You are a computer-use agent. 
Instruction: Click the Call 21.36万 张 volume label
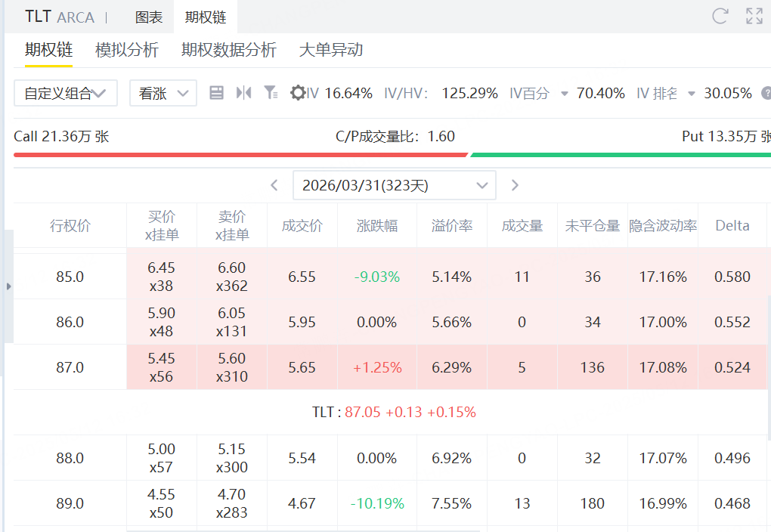point(61,136)
